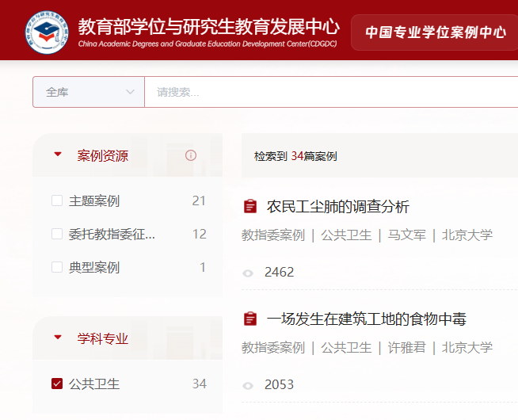Click the eye icon beside 2462 views
This screenshot has width=518, height=420.
pos(248,273)
